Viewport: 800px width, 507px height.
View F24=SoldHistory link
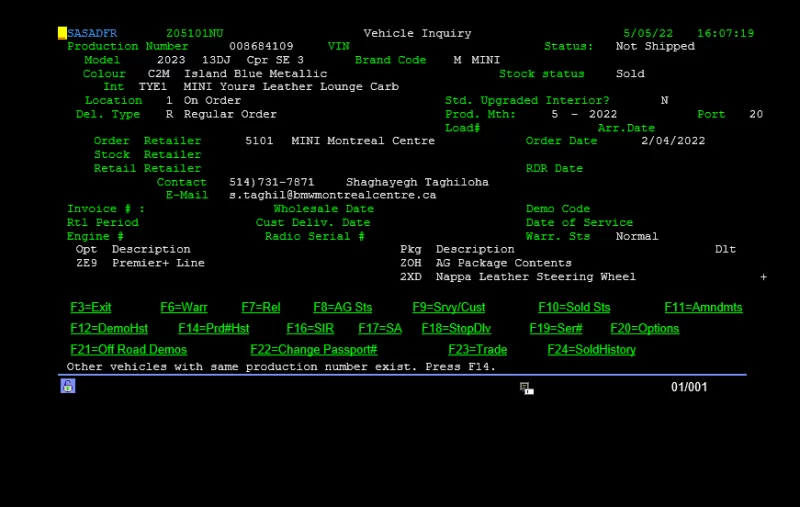tap(591, 350)
